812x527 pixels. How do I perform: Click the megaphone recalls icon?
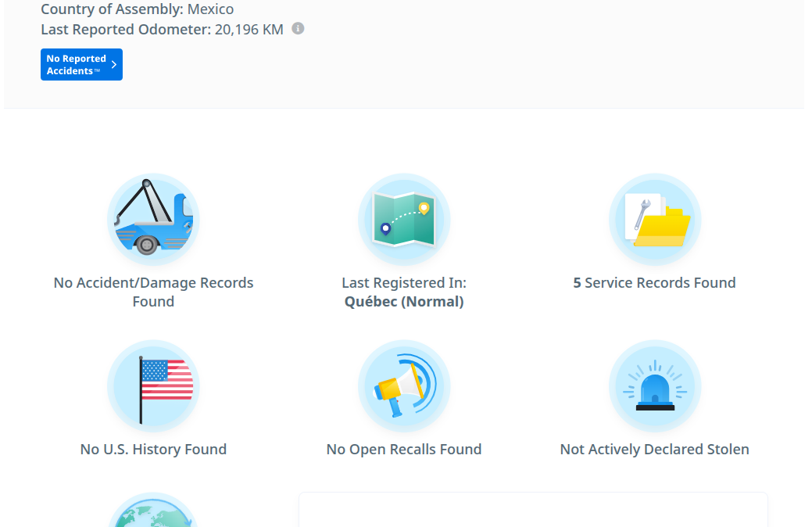coord(404,385)
